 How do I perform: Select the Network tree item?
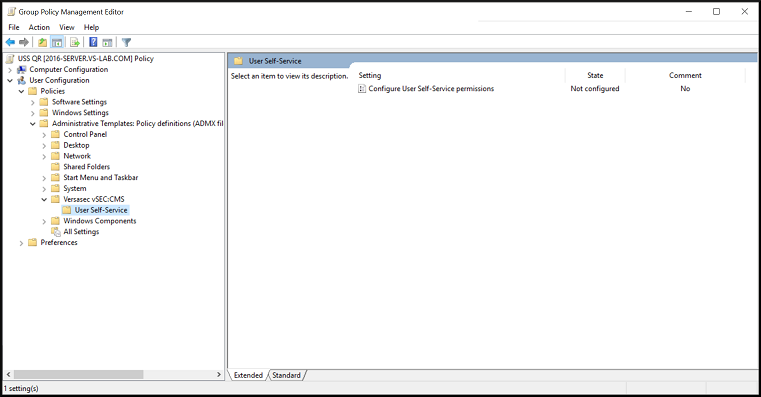pos(77,156)
